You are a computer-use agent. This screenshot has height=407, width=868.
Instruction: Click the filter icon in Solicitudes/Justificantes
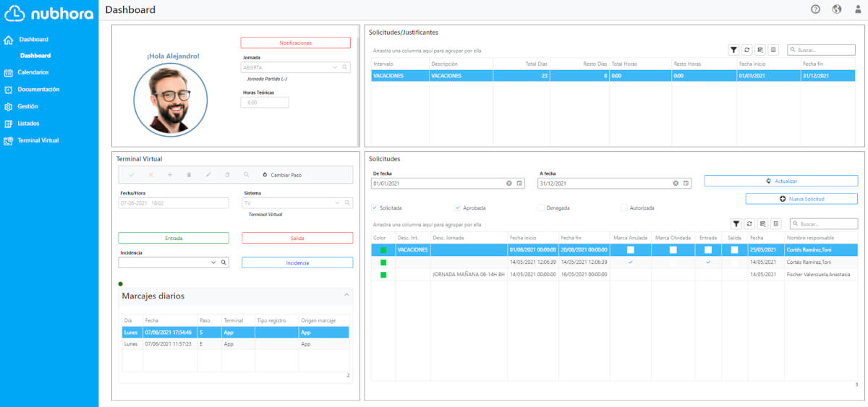tap(733, 50)
